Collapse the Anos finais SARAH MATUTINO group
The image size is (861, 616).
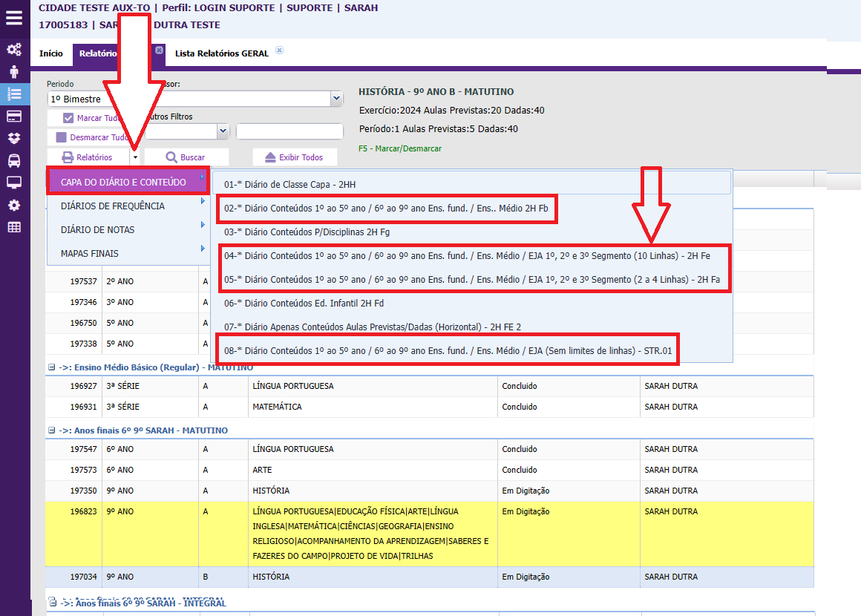pos(52,430)
